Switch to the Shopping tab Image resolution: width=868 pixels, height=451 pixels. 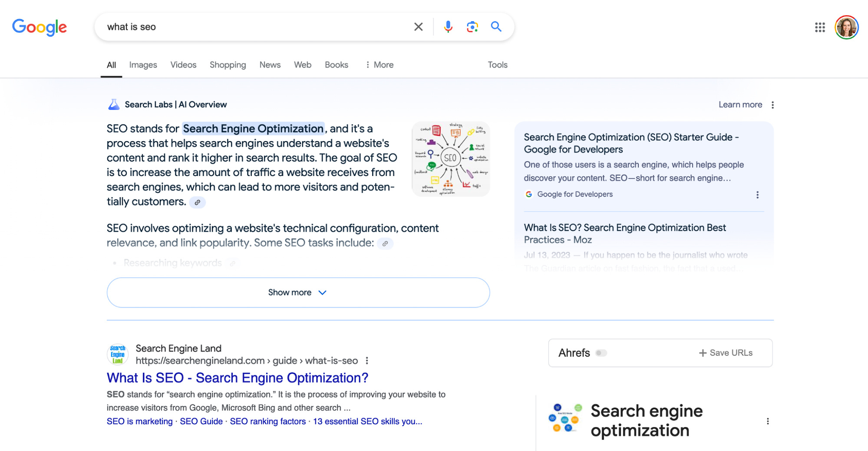228,65
